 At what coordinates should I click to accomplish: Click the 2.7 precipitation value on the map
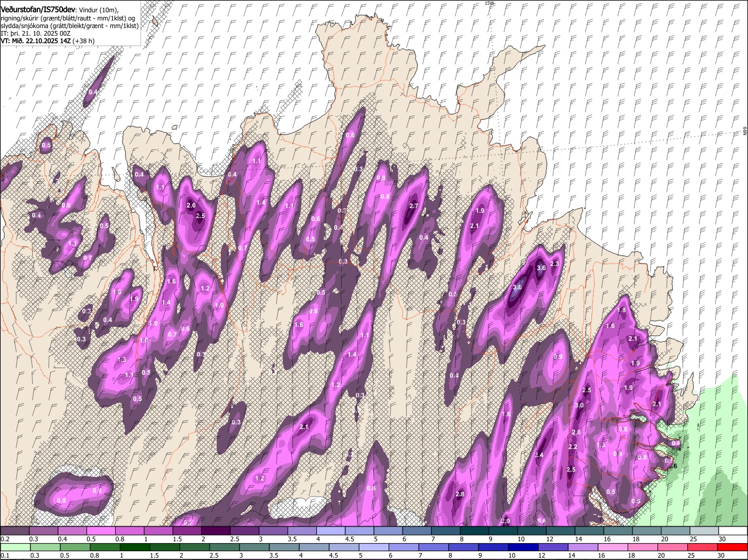point(414,206)
